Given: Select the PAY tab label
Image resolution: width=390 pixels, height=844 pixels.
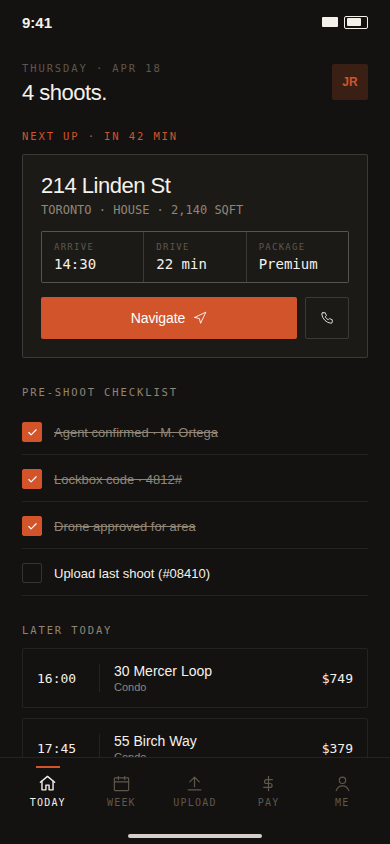Looking at the screenshot, I should tap(268, 802).
